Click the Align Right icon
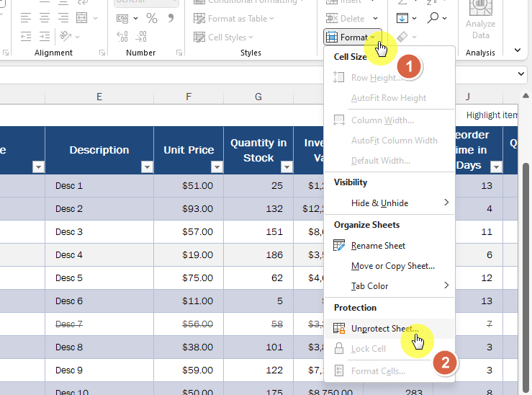 63,18
